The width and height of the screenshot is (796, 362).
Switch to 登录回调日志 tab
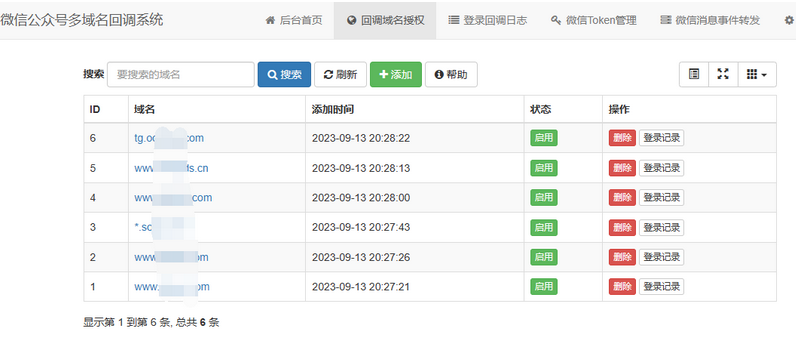point(487,20)
